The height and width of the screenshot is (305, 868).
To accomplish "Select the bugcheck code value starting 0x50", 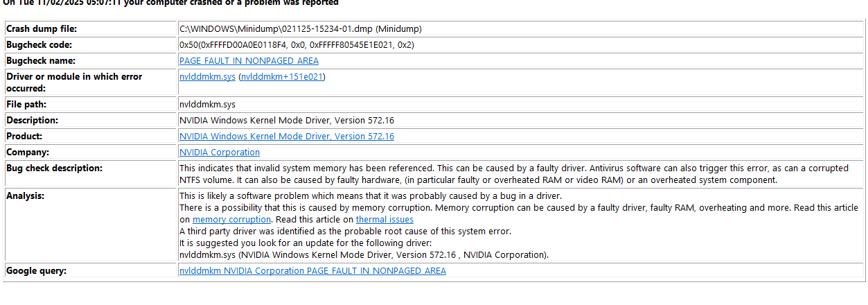I will (296, 45).
